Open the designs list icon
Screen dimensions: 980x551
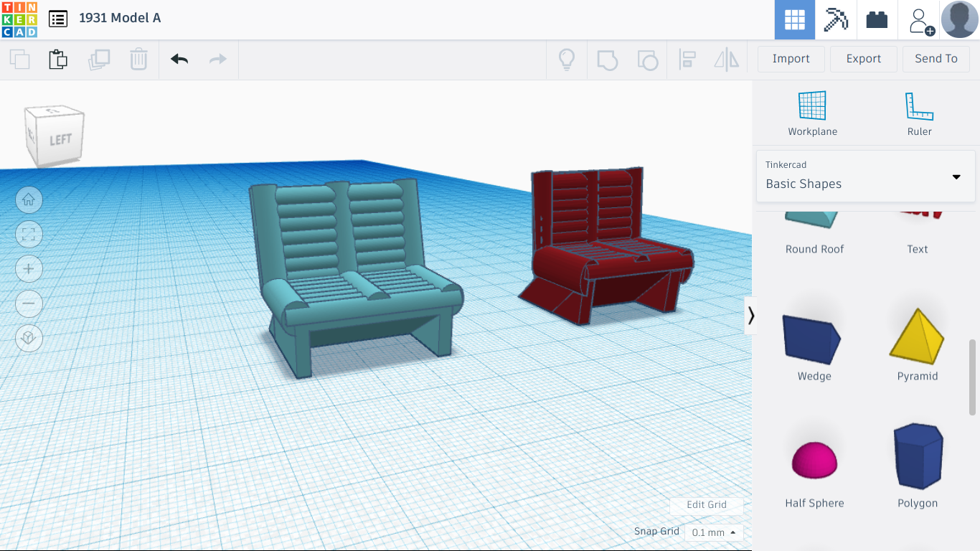58,19
